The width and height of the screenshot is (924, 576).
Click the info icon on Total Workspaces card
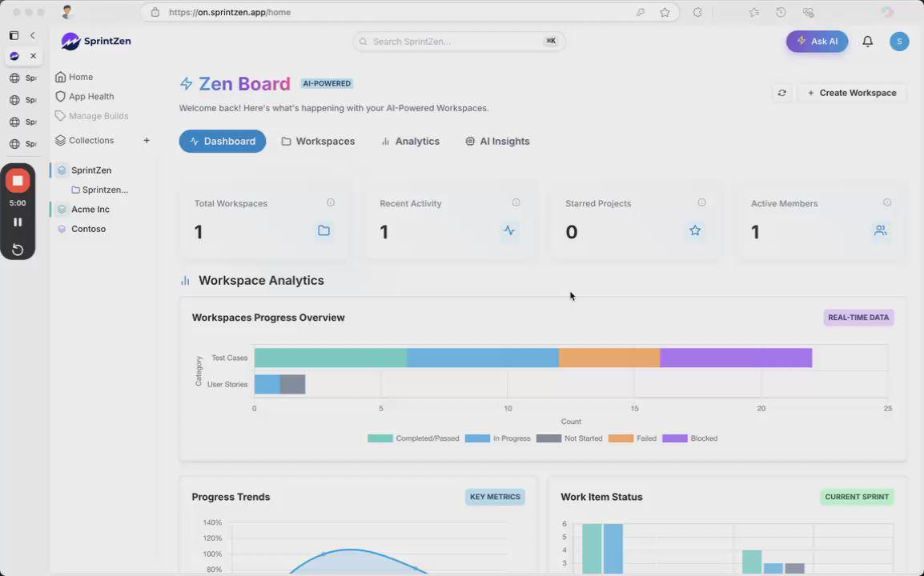click(x=331, y=202)
